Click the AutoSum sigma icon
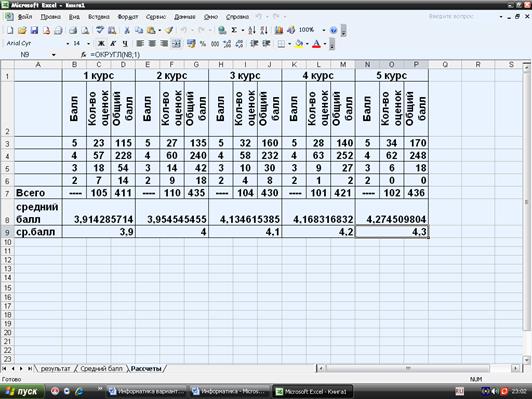This screenshot has width=532, height=399. pyautogui.click(x=234, y=31)
